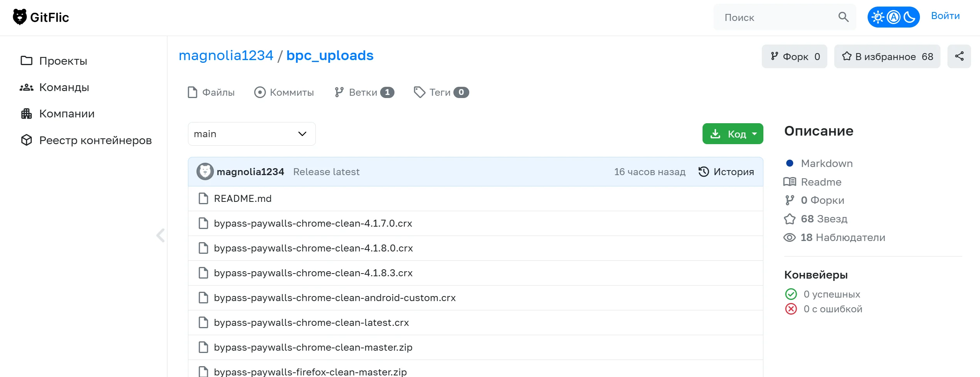Switch to light theme sun icon
The image size is (980, 377).
pyautogui.click(x=878, y=17)
